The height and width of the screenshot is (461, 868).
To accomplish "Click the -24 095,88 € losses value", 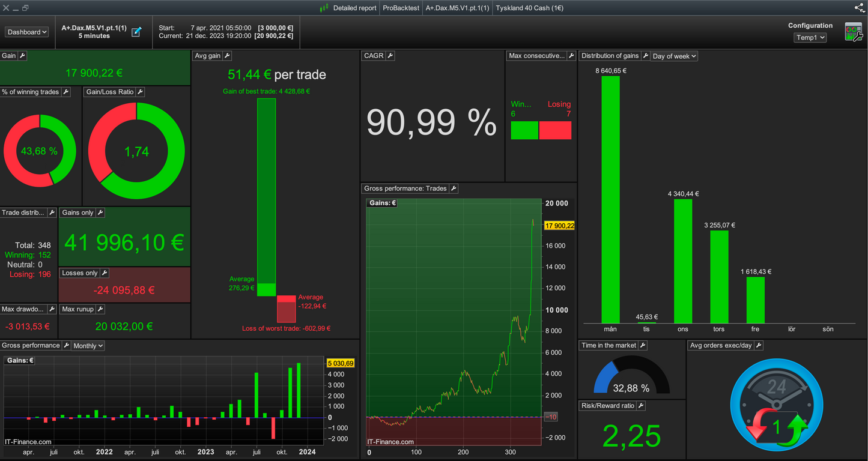I will coord(124,290).
